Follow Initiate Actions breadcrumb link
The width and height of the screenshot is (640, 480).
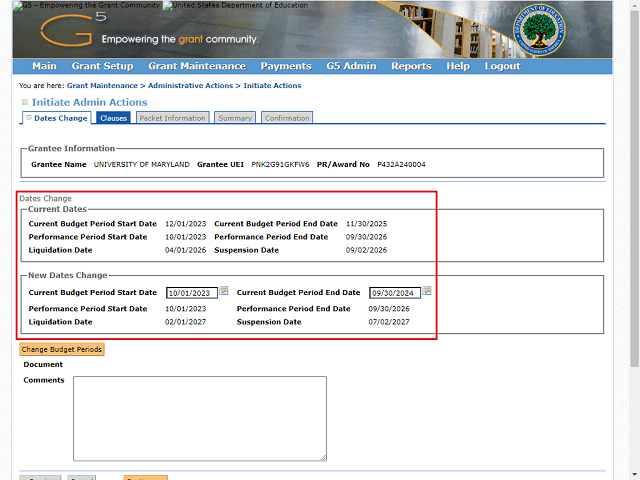click(x=272, y=86)
